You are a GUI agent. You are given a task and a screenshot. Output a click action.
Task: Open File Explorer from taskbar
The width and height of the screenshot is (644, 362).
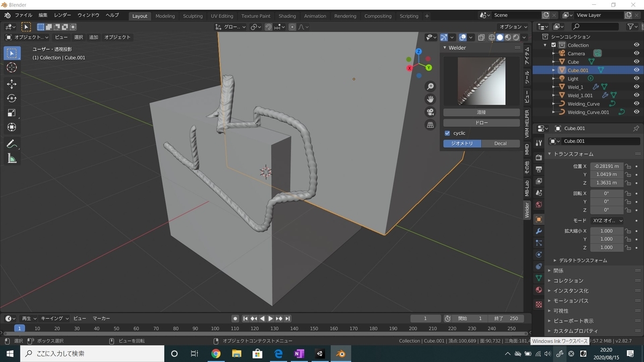point(237,353)
